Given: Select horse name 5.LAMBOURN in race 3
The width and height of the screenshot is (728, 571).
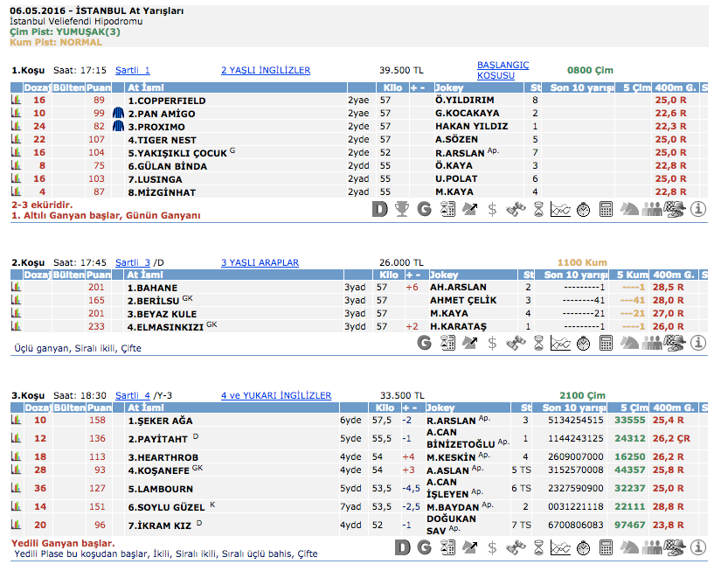Looking at the screenshot, I should pyautogui.click(x=156, y=489).
